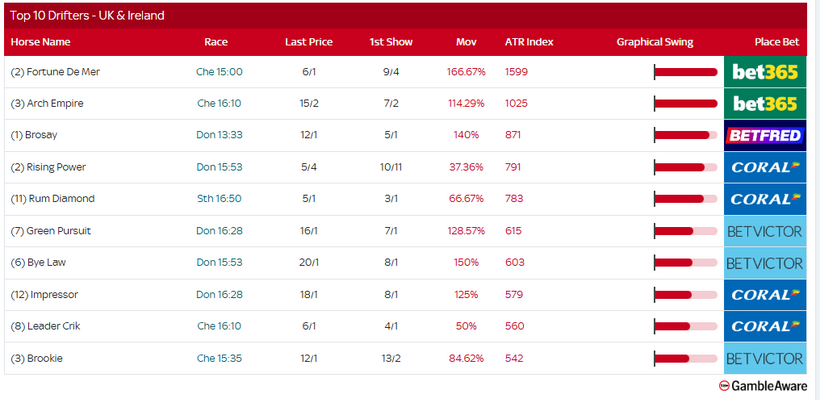
Task: Open Che 15:00 race link
Action: pyautogui.click(x=219, y=72)
